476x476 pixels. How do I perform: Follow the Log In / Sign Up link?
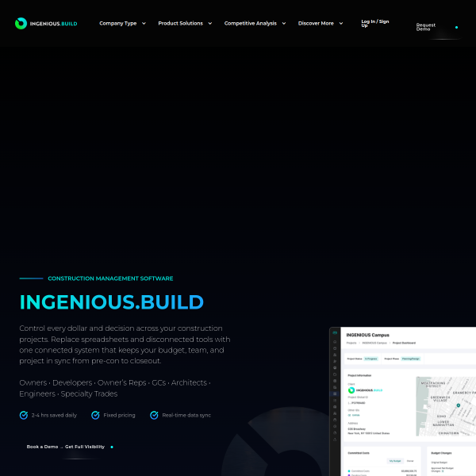pos(375,23)
